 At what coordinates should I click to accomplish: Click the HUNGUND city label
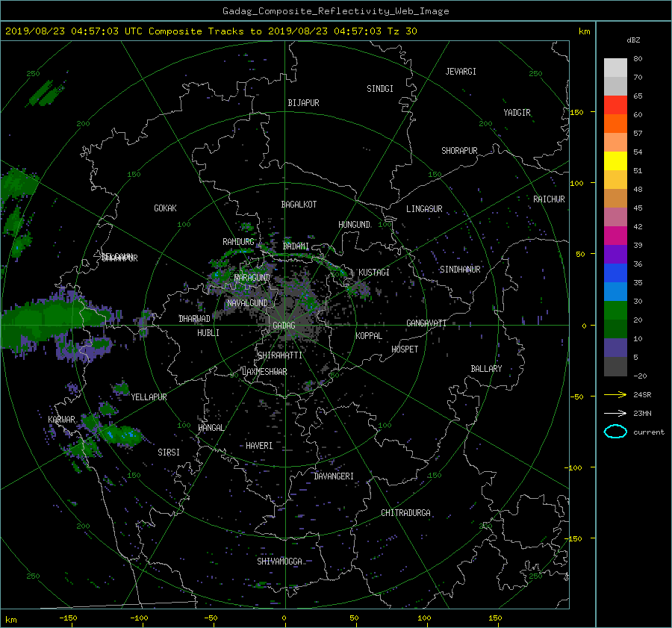pos(354,225)
